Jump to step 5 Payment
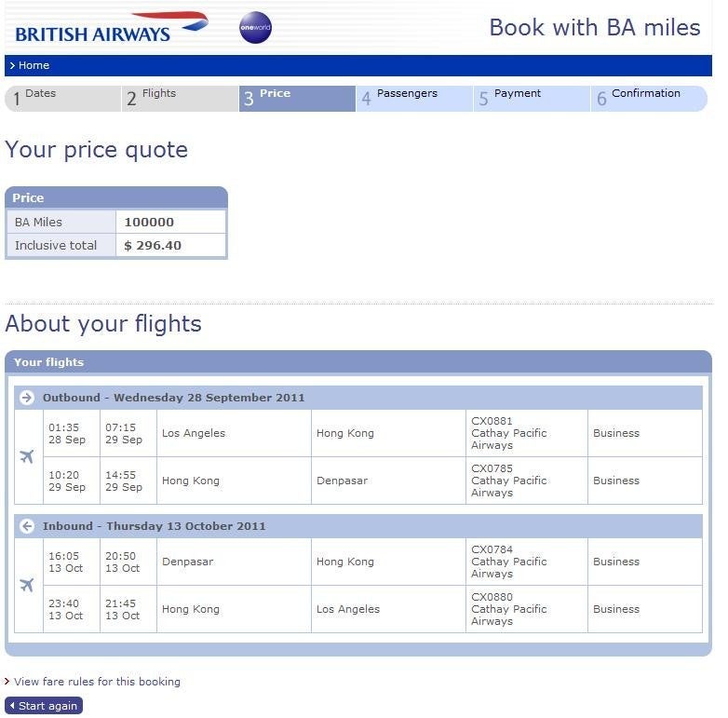This screenshot has height=718, width=728. [533, 99]
